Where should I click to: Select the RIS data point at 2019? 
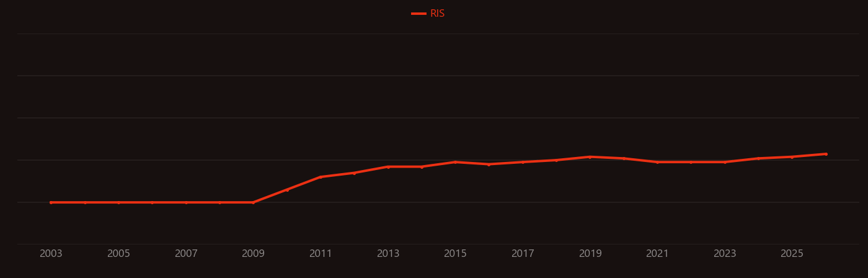point(590,157)
